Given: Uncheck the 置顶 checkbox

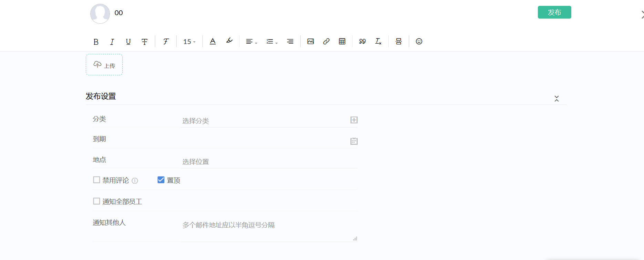Looking at the screenshot, I should point(161,180).
